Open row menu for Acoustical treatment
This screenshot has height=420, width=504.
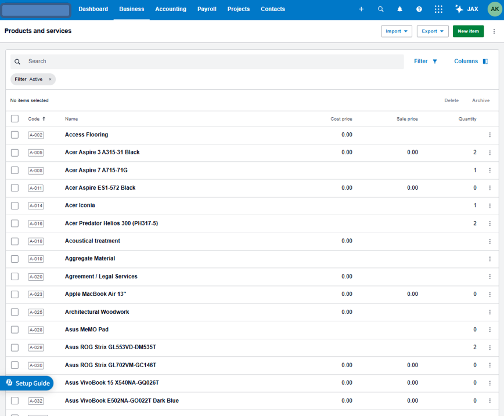[489, 241]
